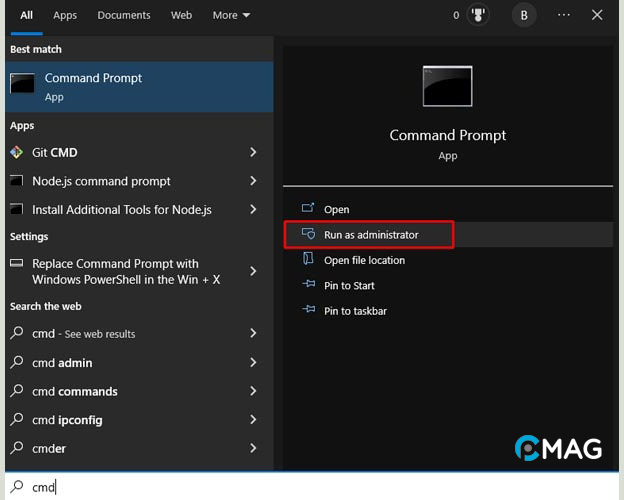
Task: Click the Git CMD colorful icon
Action: [17, 152]
